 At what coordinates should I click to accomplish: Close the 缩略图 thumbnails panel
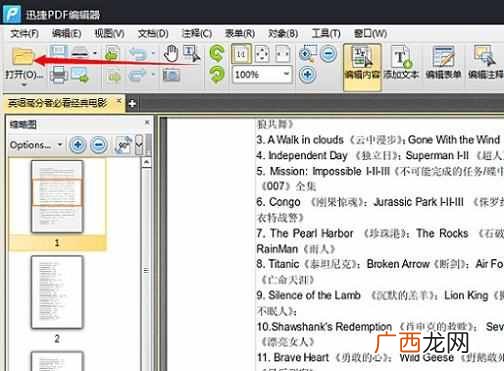tap(147, 123)
